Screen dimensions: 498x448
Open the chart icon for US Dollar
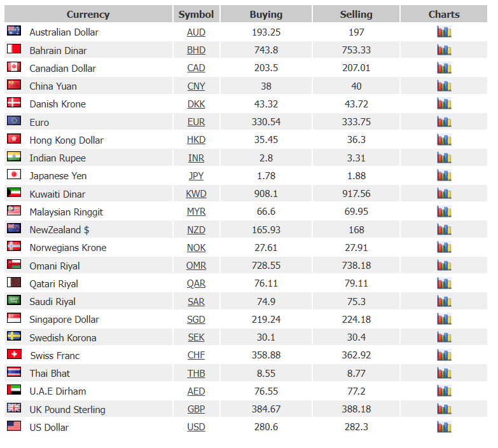point(444,427)
